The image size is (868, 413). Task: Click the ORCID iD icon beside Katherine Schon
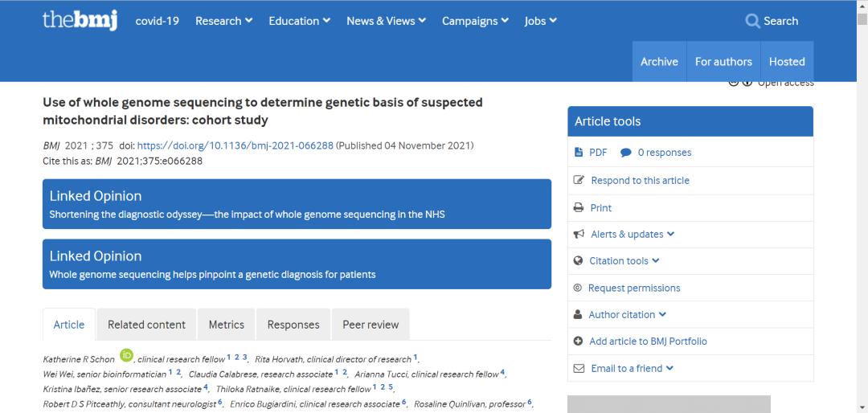[126, 355]
